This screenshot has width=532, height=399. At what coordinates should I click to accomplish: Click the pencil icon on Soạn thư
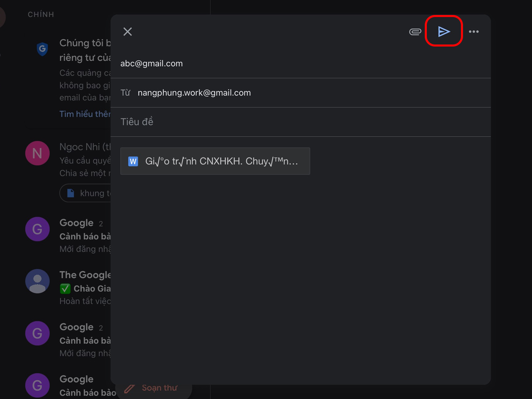(x=130, y=389)
